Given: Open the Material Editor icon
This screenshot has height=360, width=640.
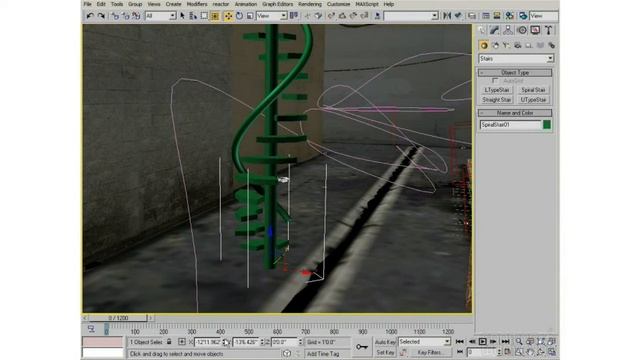Looking at the screenshot, I should 510,16.
